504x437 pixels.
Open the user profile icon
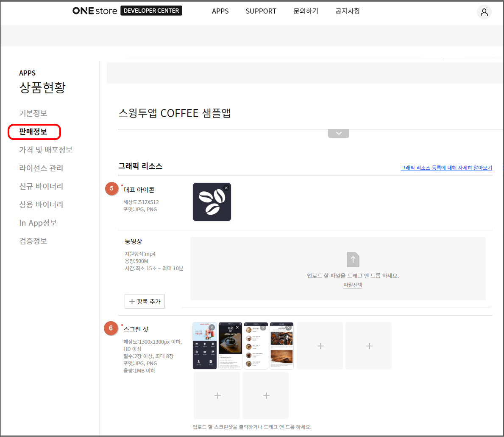[x=484, y=12]
